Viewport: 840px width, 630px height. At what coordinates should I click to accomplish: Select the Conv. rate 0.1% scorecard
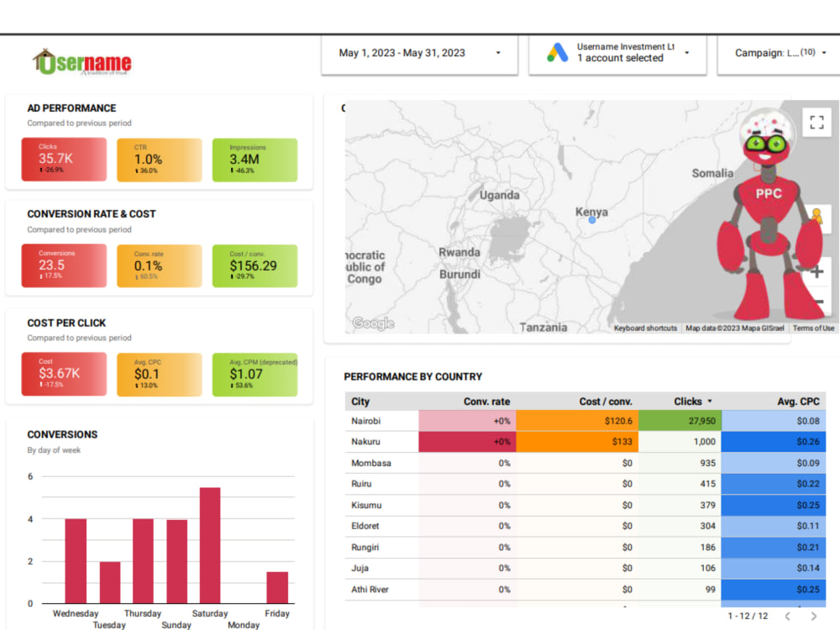point(160,265)
